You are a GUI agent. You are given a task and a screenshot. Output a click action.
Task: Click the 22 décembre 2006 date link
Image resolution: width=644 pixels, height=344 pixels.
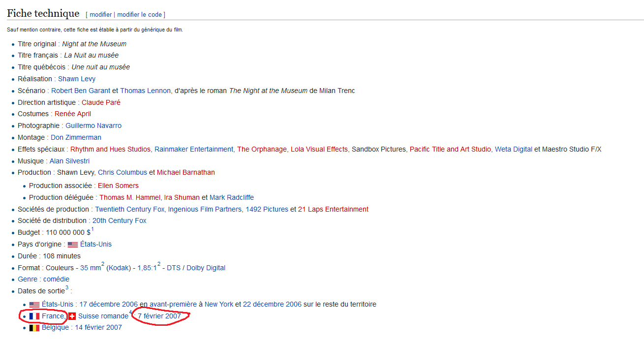272,304
